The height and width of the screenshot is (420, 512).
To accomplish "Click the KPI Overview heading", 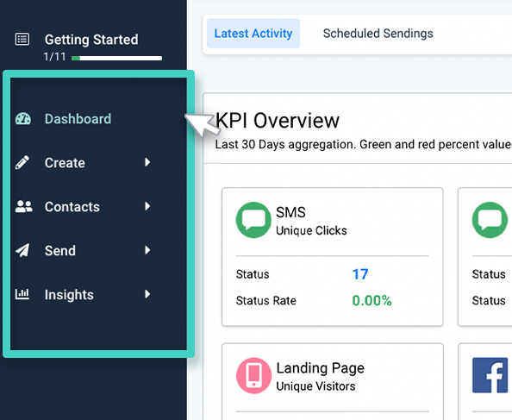I will coord(278,121).
